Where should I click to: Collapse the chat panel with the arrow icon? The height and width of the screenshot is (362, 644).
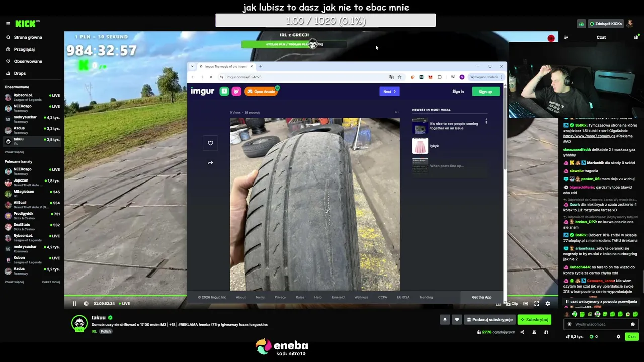coord(566,37)
